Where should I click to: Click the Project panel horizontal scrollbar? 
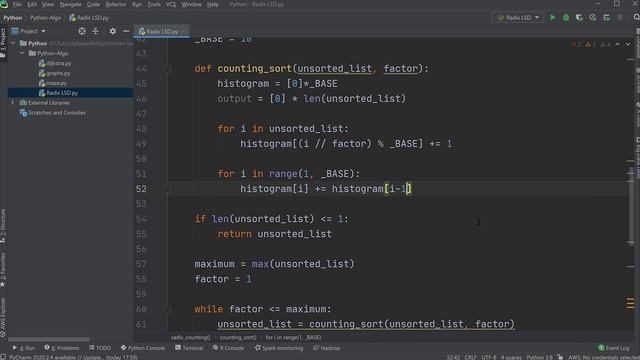tap(49, 339)
